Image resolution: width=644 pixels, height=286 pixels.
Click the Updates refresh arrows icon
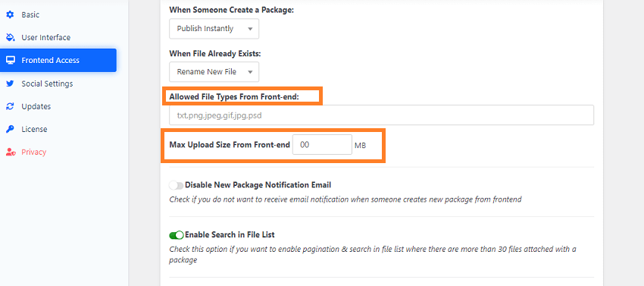pyautogui.click(x=11, y=106)
